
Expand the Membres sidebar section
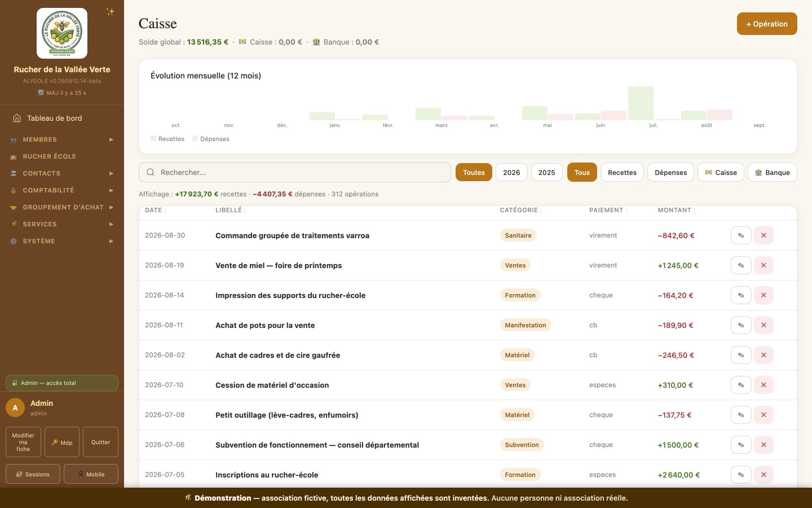(x=62, y=139)
